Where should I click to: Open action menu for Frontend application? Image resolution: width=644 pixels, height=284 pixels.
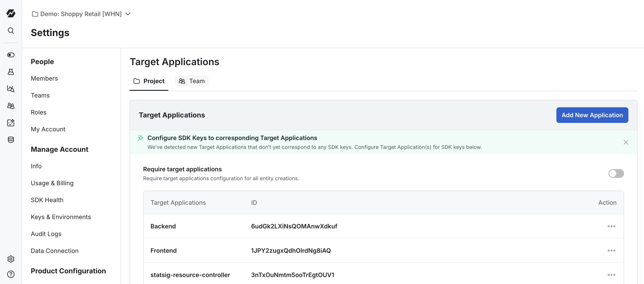(x=611, y=250)
